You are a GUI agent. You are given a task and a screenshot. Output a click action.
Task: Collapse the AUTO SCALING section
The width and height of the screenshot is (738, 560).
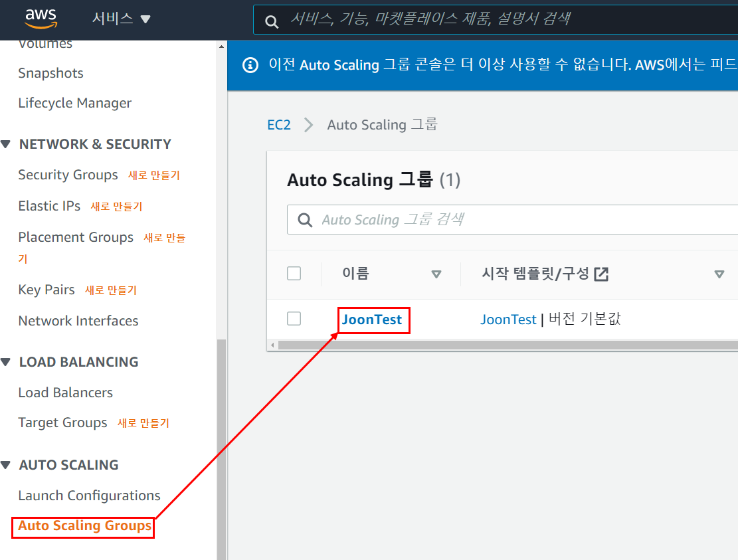coord(6,465)
